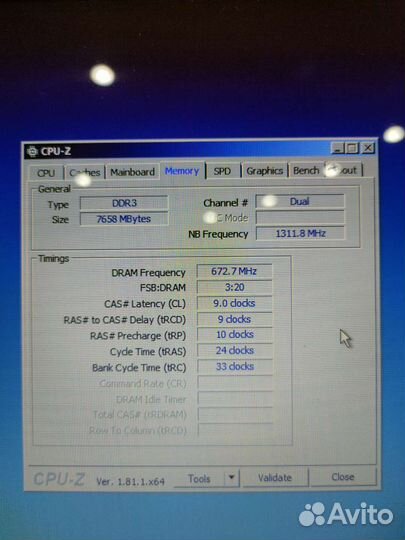
Task: Click the RAS# Precharge (tRP) label
Action: click(x=138, y=336)
